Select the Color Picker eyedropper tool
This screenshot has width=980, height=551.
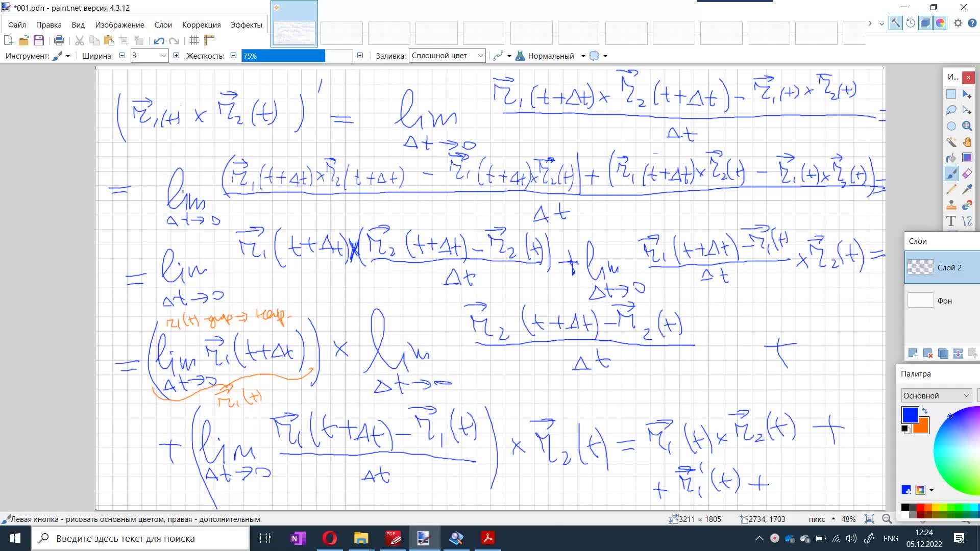967,189
